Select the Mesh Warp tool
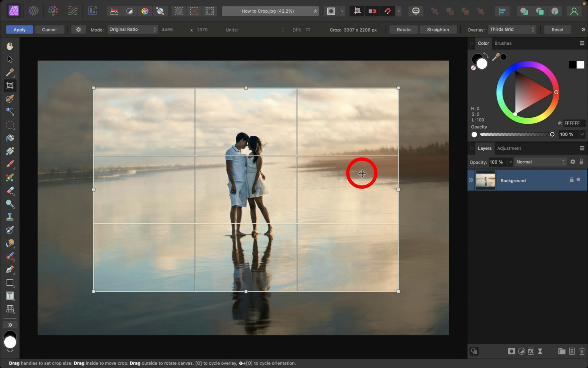 (x=10, y=309)
